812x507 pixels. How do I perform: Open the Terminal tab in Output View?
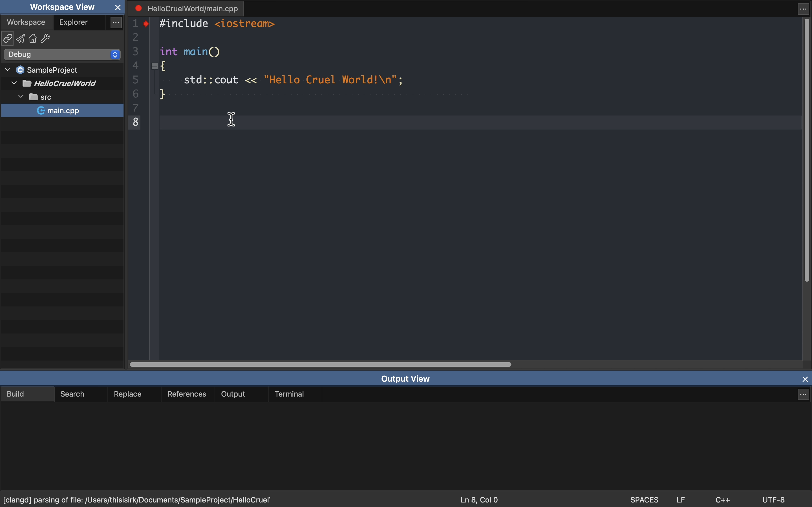coord(289,394)
